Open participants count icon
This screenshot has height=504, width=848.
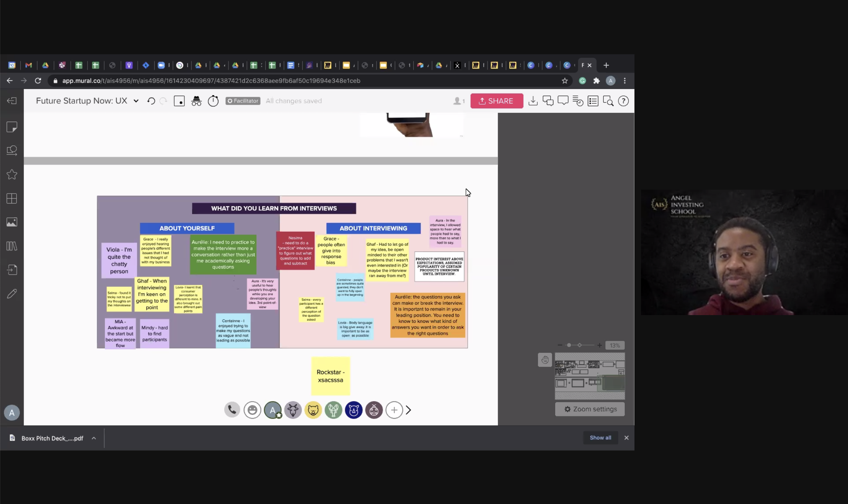459,101
